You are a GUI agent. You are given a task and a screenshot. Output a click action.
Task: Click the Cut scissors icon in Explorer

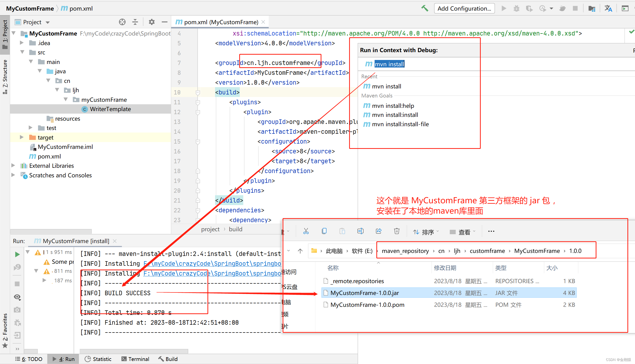pos(306,231)
